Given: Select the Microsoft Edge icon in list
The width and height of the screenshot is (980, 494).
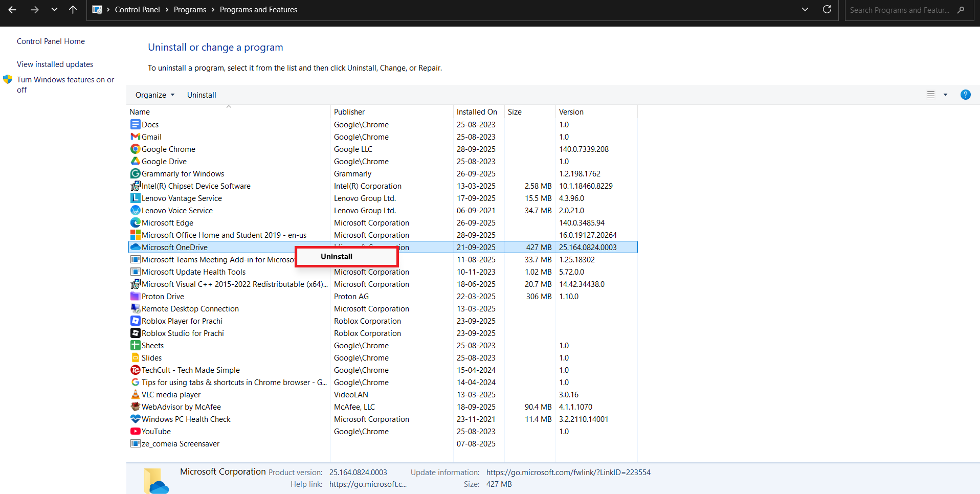Looking at the screenshot, I should (135, 222).
